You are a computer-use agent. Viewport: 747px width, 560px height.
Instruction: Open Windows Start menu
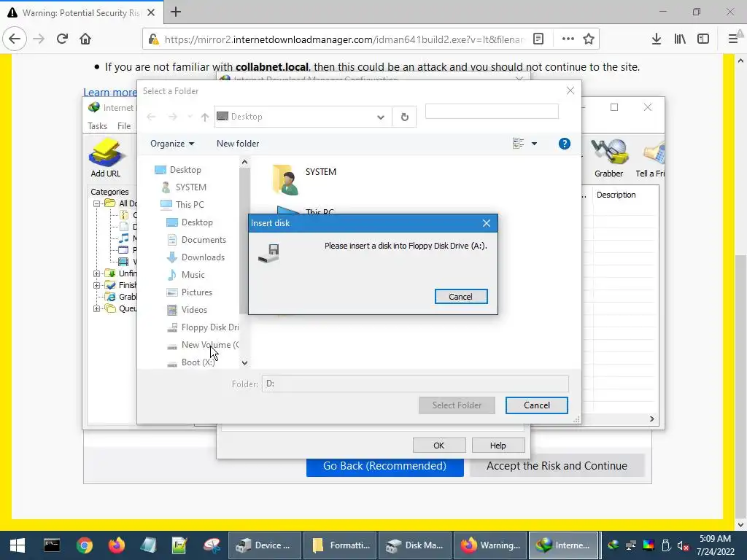coord(18,545)
